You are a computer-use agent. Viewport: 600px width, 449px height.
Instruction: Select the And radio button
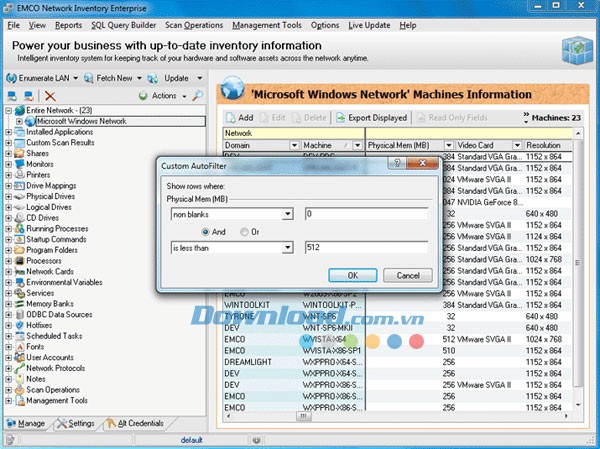click(205, 232)
